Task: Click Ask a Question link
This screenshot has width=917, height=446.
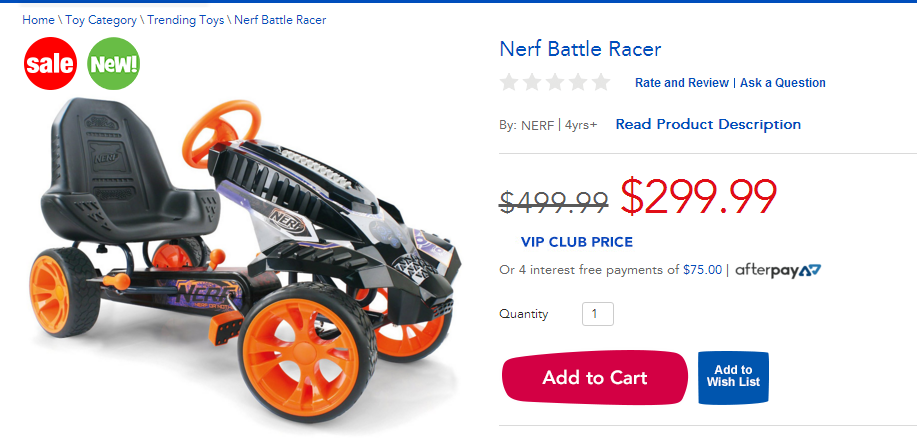Action: (782, 83)
